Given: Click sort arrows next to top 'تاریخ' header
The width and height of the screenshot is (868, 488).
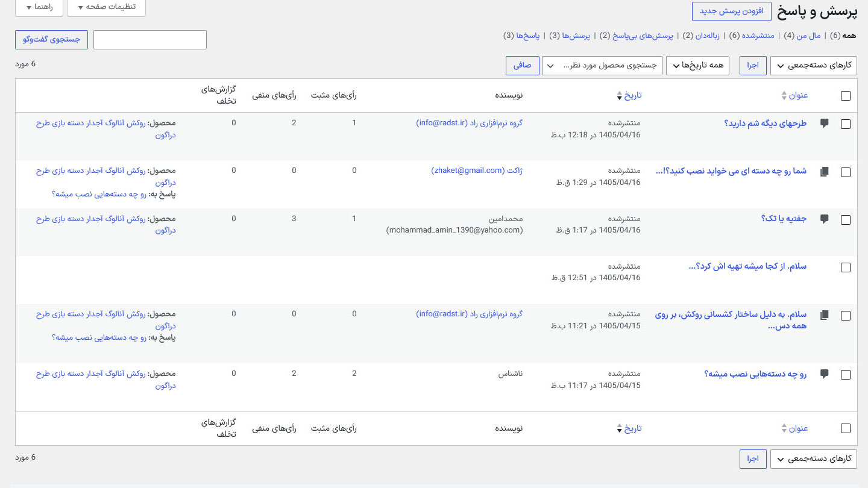Looking at the screenshot, I should pos(618,95).
